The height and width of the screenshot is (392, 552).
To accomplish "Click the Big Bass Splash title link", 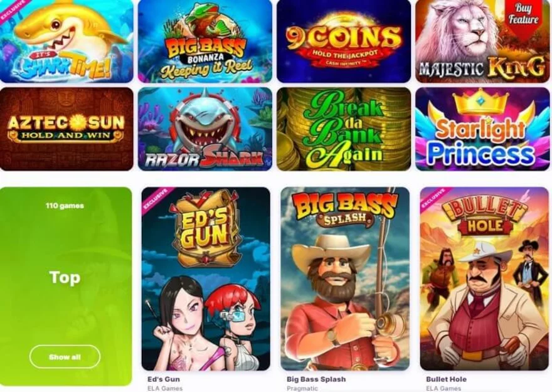I will [x=316, y=379].
